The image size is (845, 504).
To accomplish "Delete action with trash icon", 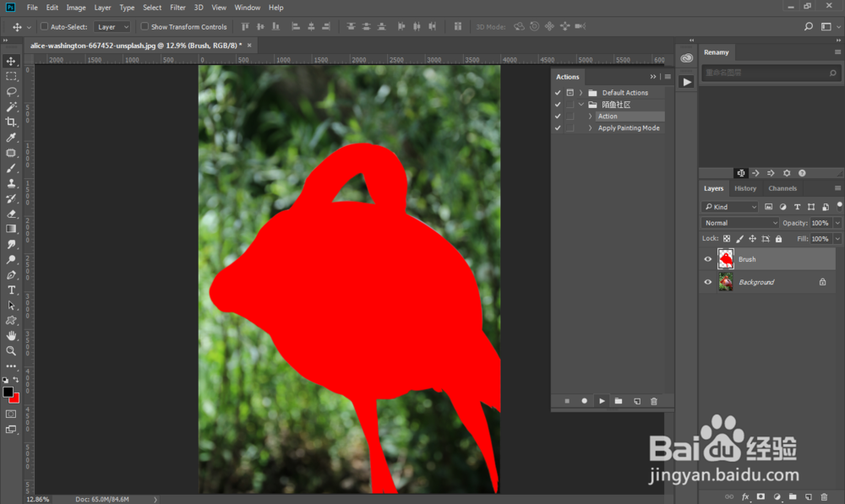I will click(x=654, y=401).
